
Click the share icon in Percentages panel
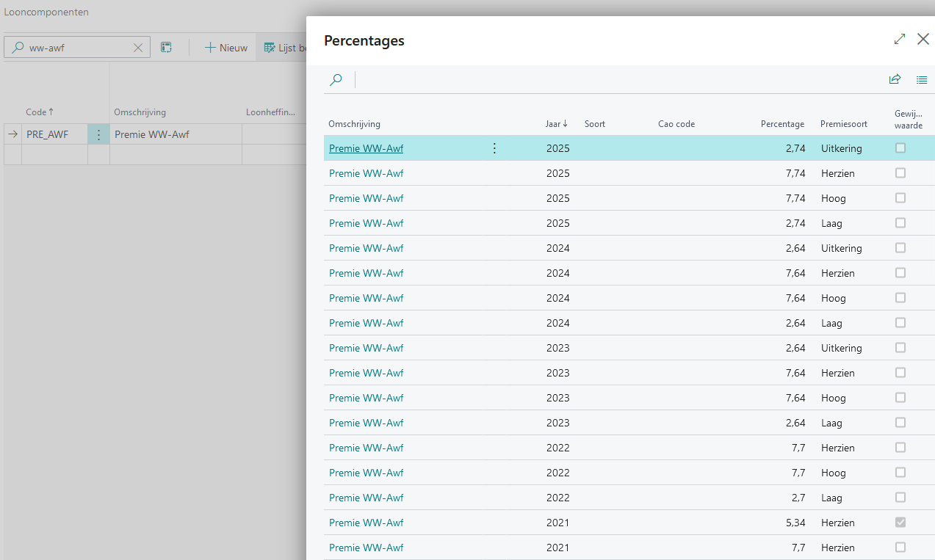point(895,80)
